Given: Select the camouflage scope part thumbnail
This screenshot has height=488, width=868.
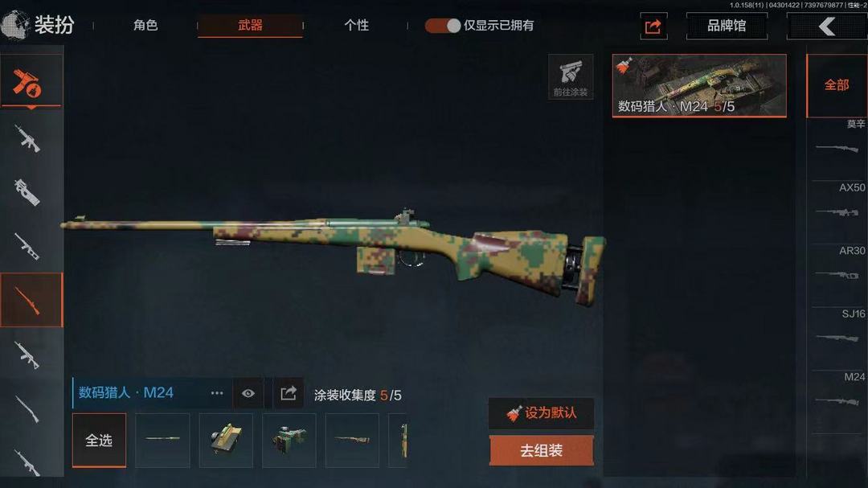Looking at the screenshot, I should (289, 441).
